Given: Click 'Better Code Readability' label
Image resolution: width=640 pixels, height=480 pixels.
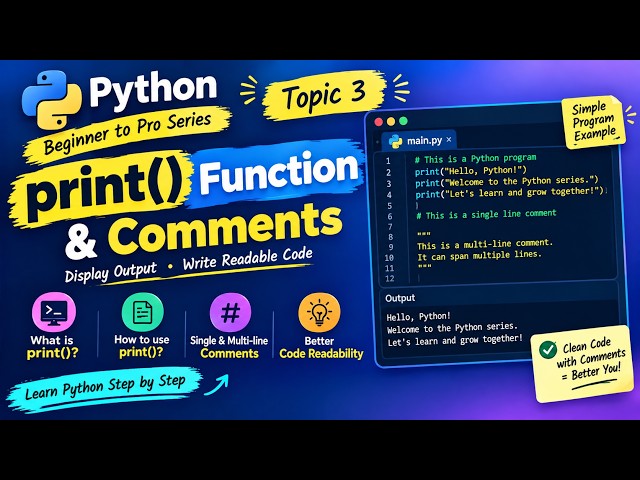Looking at the screenshot, I should (321, 347).
